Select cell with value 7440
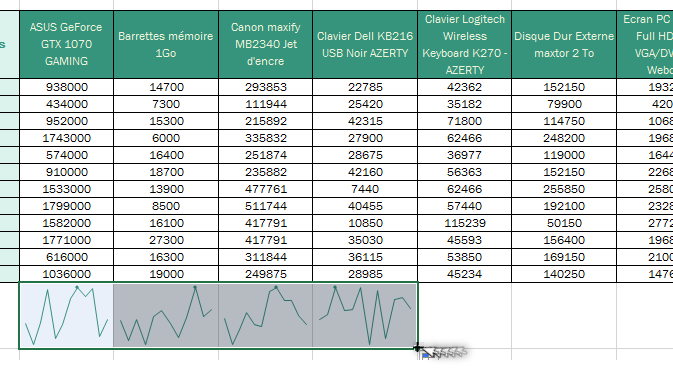The image size is (673, 378). pos(365,189)
